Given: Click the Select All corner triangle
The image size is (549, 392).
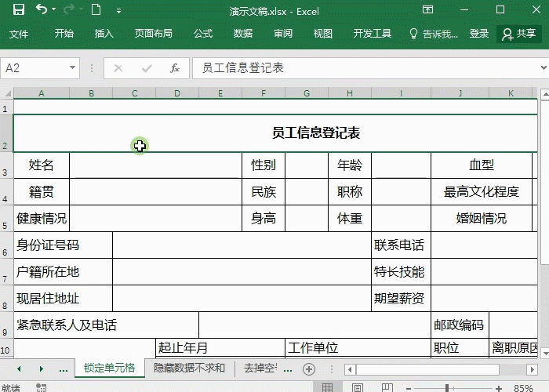Looking at the screenshot, I should (7, 93).
